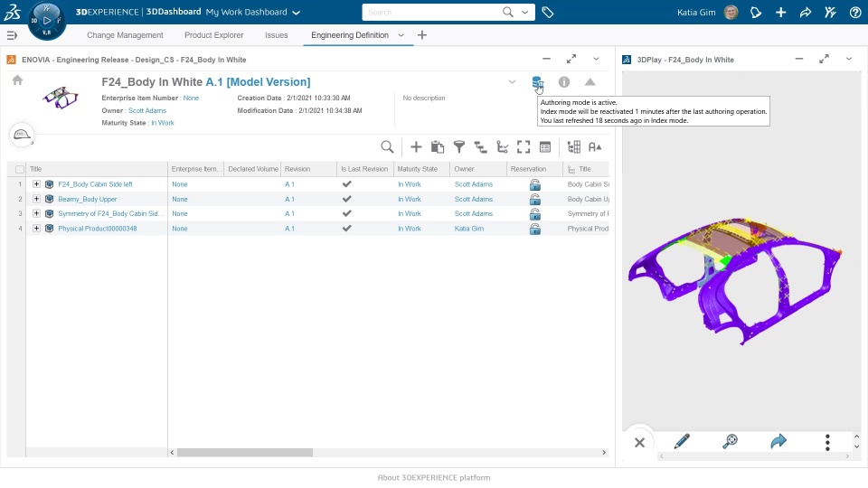
Task: Click the plus Add icon in top bar
Action: (780, 12)
